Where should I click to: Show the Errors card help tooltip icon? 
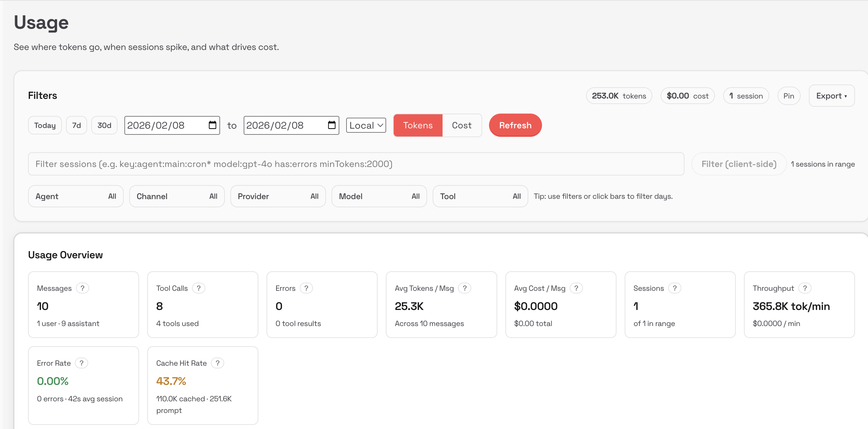pos(306,288)
